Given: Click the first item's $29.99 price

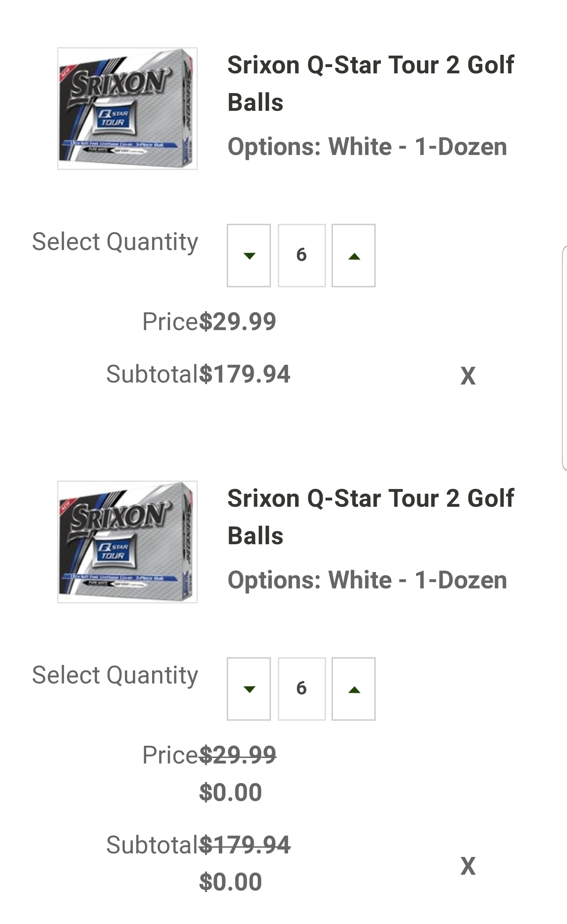Looking at the screenshot, I should [238, 321].
